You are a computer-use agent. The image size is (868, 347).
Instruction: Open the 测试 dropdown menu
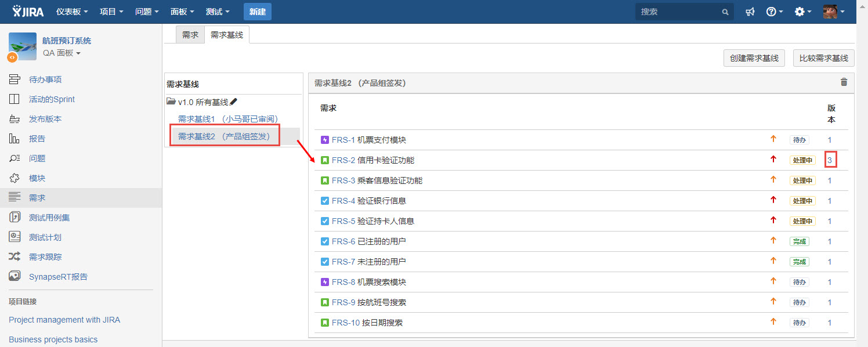coord(218,12)
